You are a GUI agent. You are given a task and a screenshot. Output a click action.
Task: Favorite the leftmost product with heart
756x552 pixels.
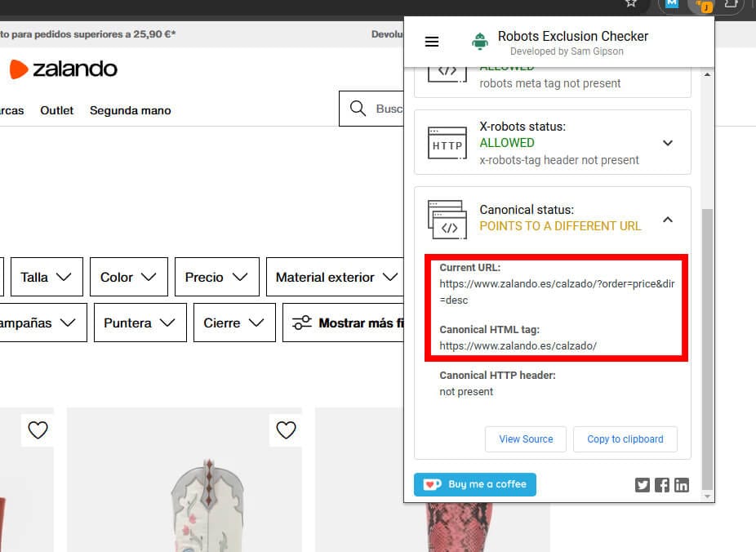[38, 430]
